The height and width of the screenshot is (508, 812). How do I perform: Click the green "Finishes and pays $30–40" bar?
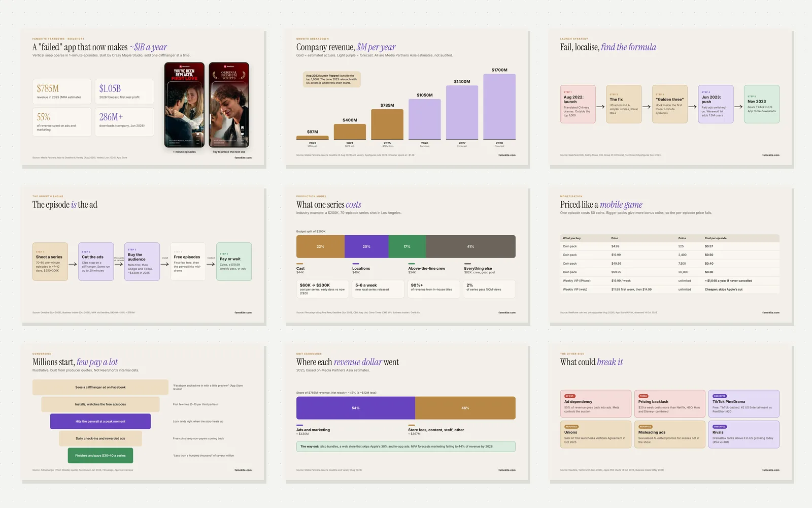[x=100, y=455]
